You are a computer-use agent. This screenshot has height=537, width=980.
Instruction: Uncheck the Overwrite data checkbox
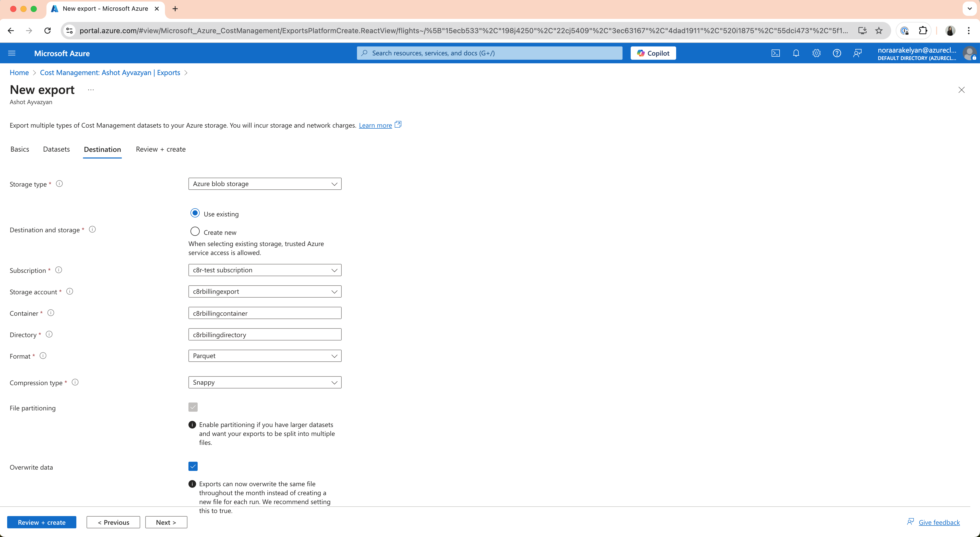coord(193,466)
